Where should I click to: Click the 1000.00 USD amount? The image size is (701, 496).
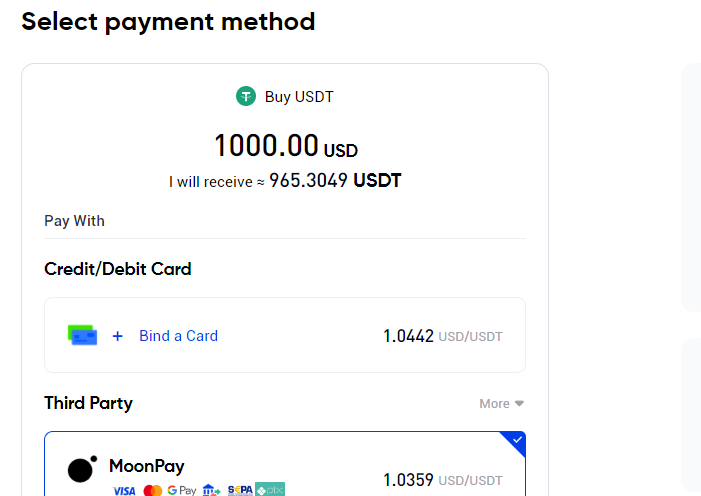coord(286,146)
